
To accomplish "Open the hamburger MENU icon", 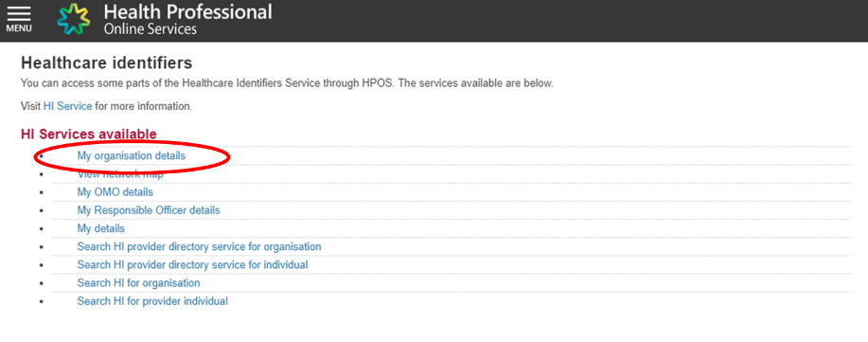I will (18, 19).
